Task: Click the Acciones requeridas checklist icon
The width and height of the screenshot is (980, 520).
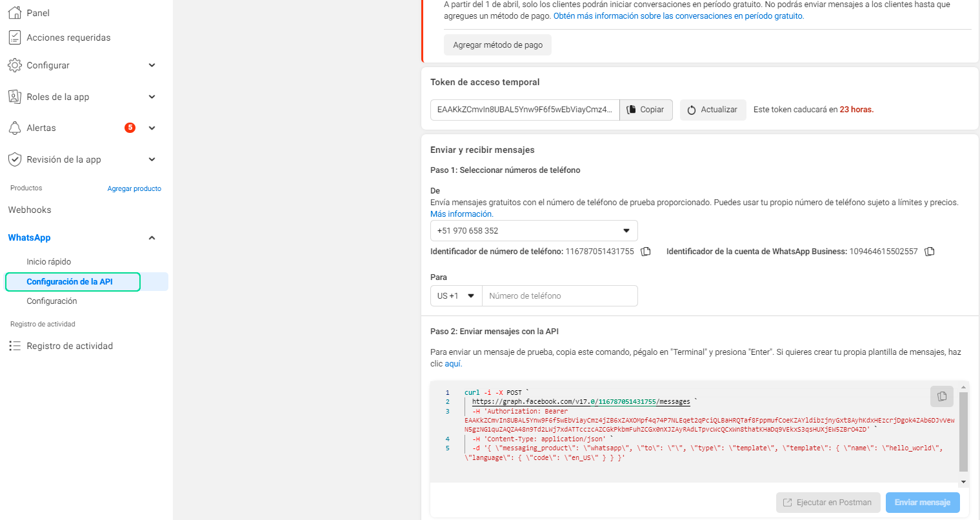Action: pos(14,37)
